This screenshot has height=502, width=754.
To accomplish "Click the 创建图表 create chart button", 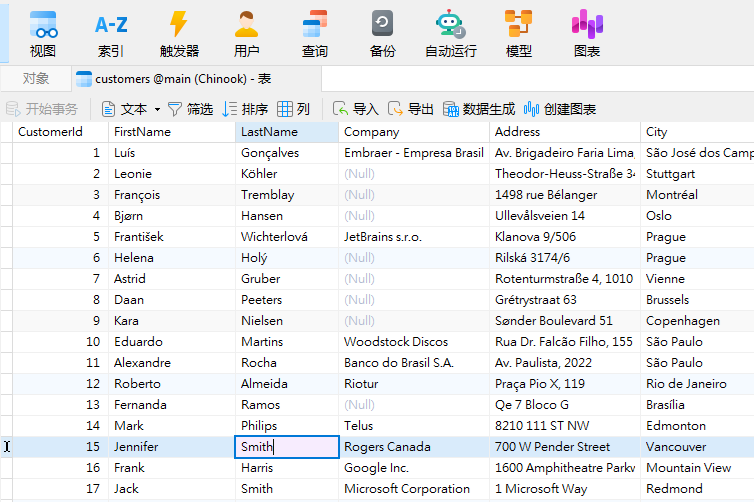I will [559, 109].
